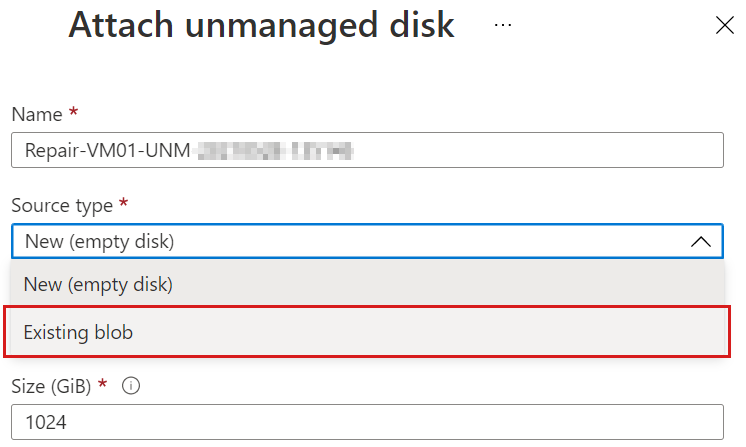746x447 pixels.
Task: Click the Name field label
Action: (36, 115)
